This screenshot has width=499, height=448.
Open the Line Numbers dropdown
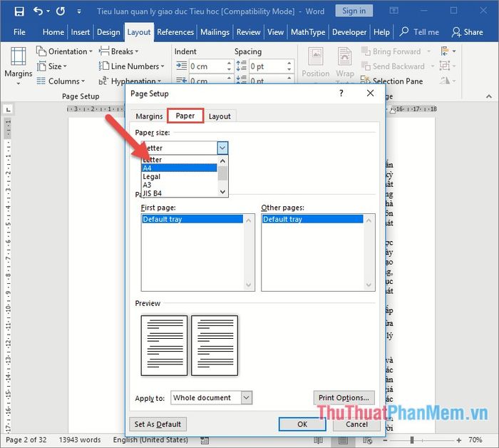[x=131, y=66]
